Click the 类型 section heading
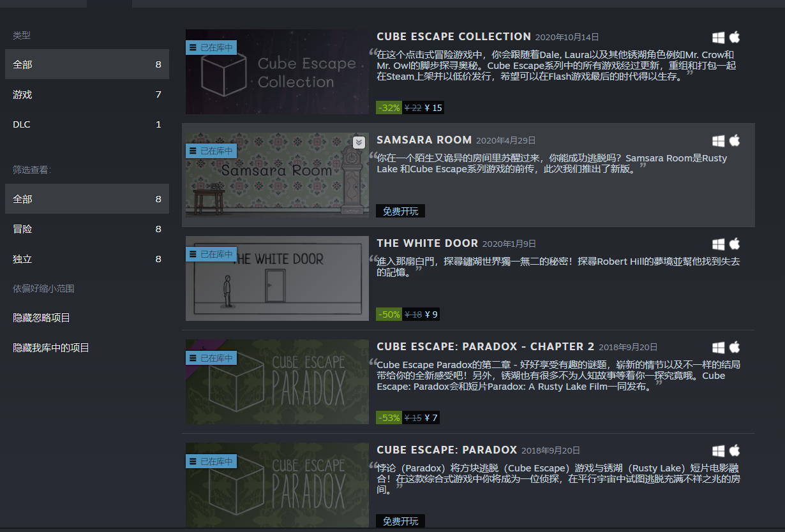This screenshot has width=785, height=532. [x=22, y=35]
